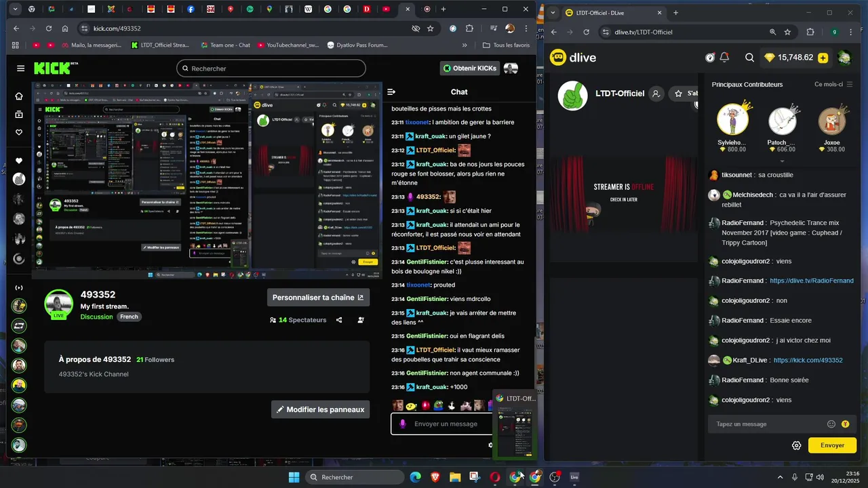Click Modifier les panneaux button
This screenshot has width=868, height=488.
320,409
